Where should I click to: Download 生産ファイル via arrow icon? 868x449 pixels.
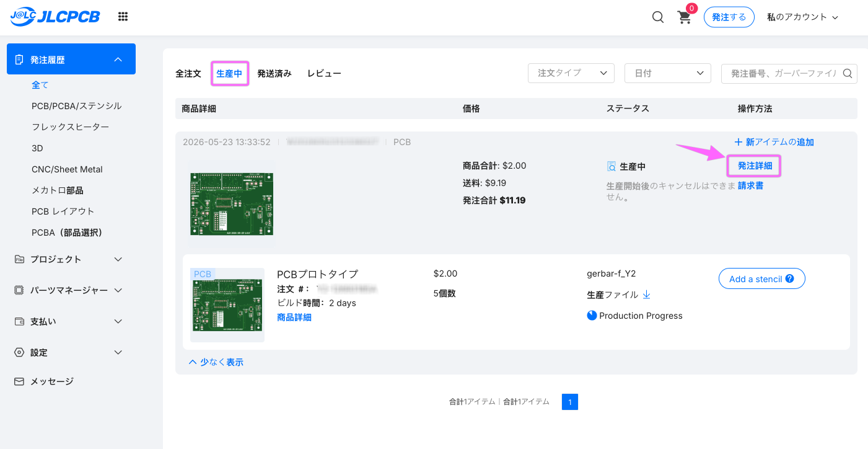tap(646, 295)
